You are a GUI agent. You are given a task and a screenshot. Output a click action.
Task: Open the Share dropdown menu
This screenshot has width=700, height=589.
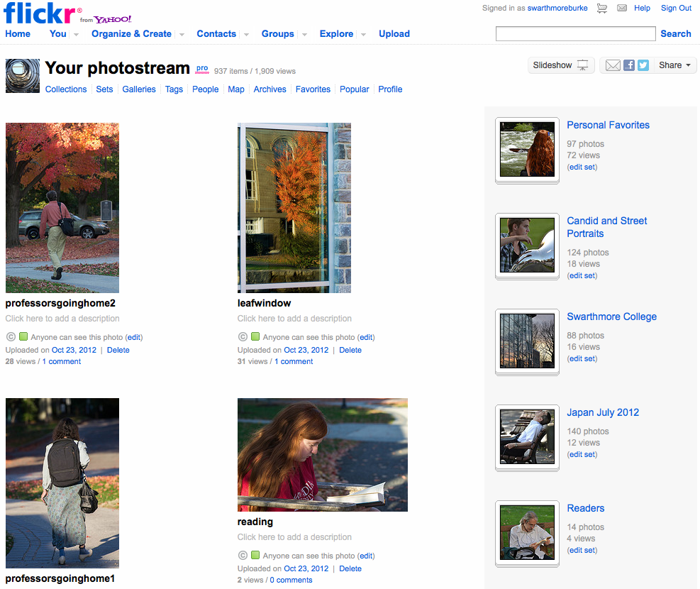[x=674, y=65]
